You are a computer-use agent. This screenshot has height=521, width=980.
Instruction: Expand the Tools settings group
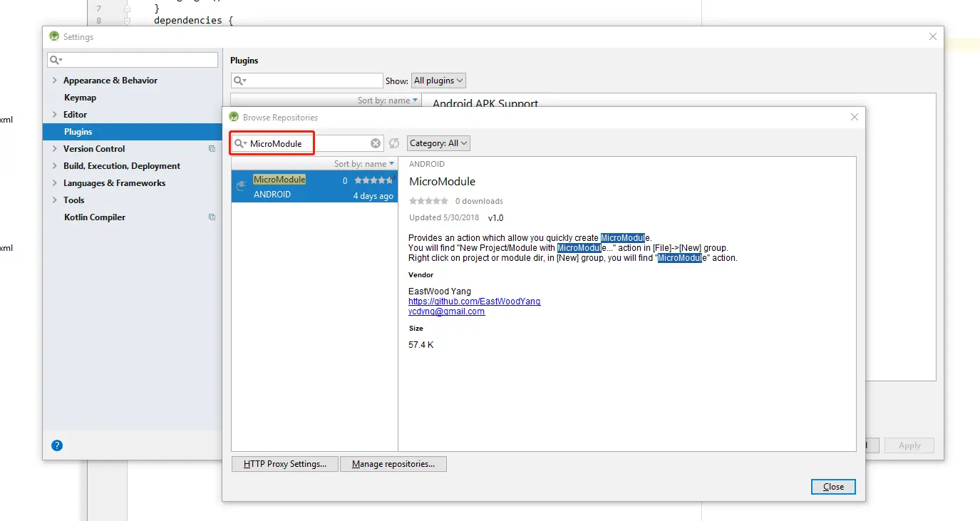coord(55,200)
